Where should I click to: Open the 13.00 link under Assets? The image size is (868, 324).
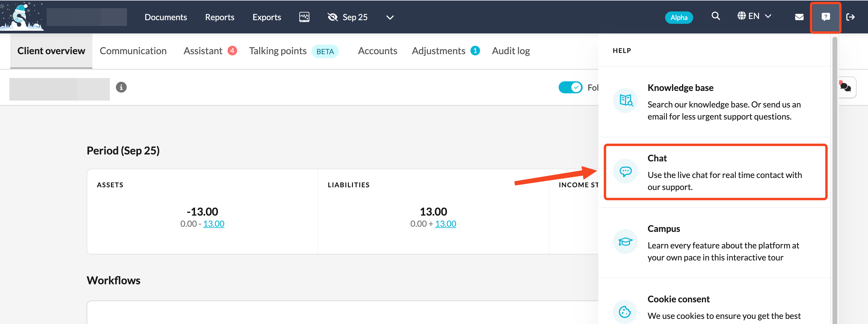click(214, 223)
